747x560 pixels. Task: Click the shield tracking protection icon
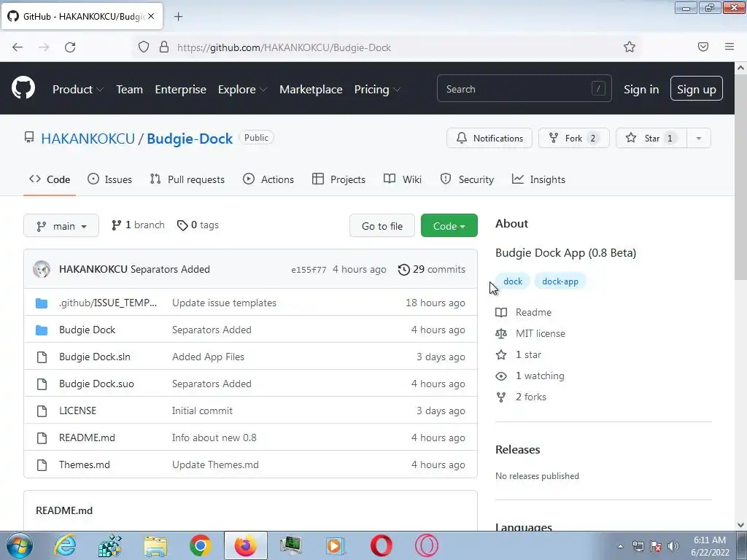pyautogui.click(x=144, y=47)
